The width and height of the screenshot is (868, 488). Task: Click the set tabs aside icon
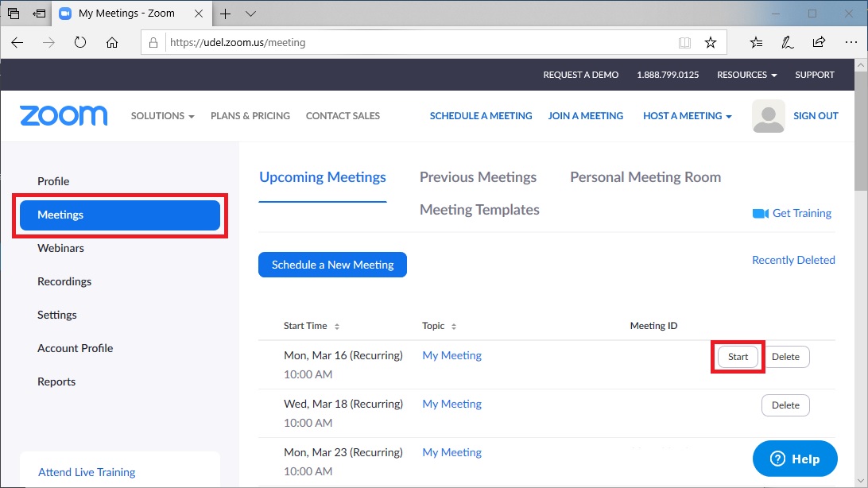click(39, 14)
